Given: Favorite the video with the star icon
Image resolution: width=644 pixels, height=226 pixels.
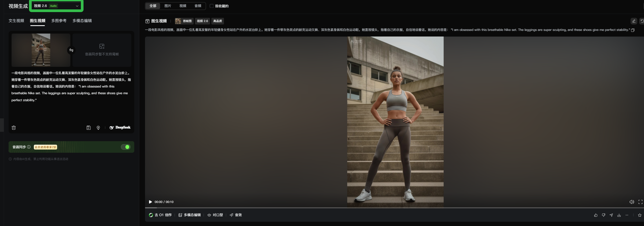Looking at the screenshot, I should [x=640, y=215].
